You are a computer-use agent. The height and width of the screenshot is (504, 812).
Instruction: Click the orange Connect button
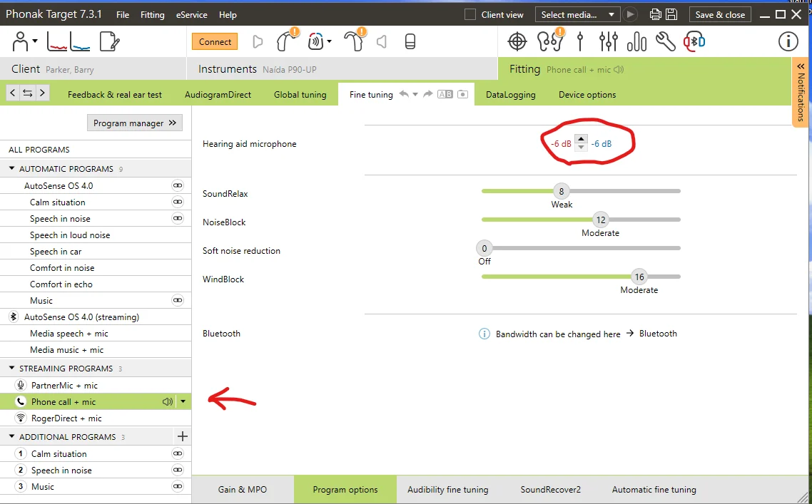(x=215, y=41)
